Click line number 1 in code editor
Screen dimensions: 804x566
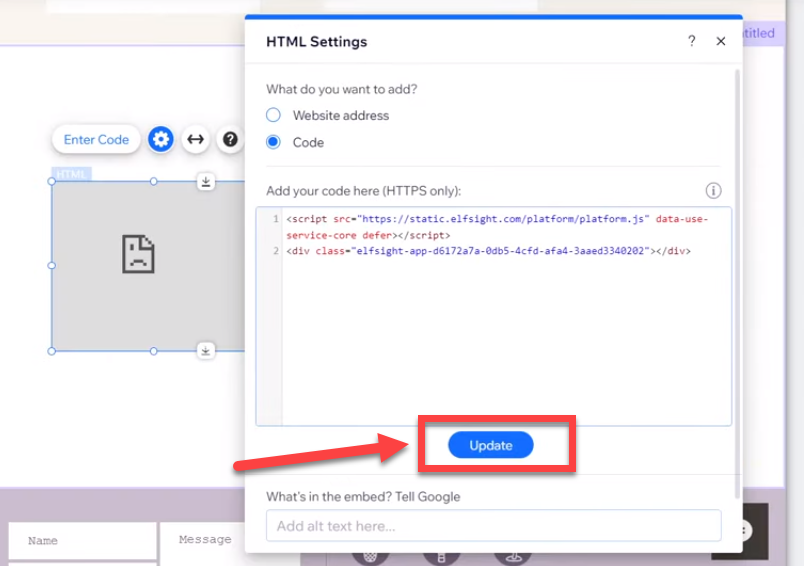pyautogui.click(x=276, y=219)
